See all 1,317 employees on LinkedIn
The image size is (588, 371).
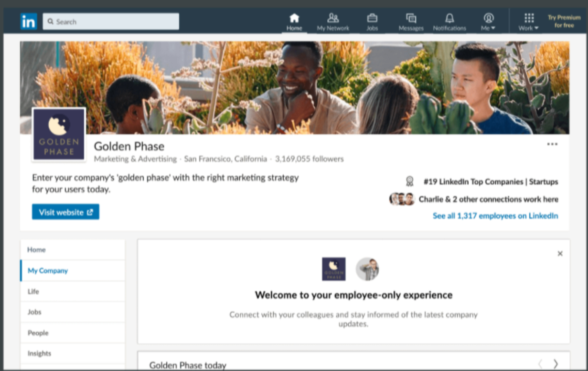(x=495, y=216)
